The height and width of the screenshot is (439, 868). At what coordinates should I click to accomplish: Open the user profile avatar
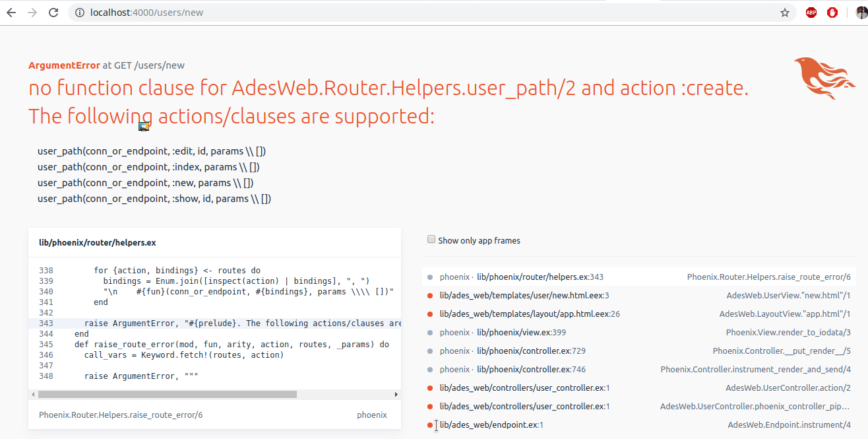coord(861,13)
